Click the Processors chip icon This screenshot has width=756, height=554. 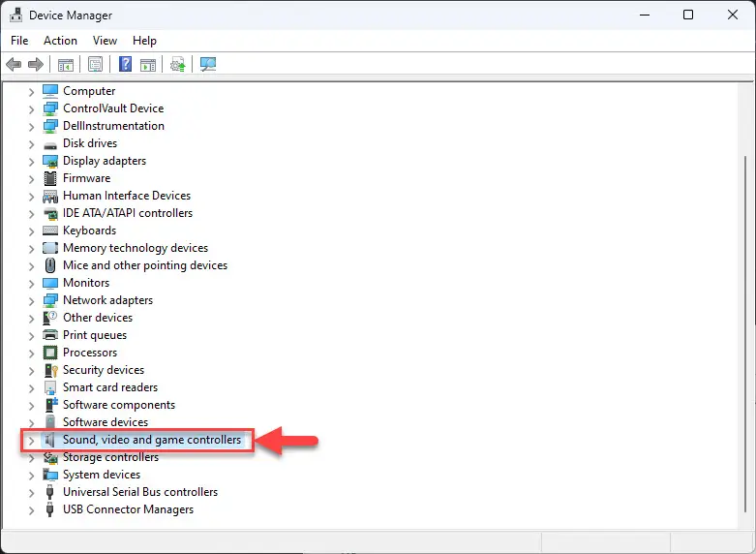[x=50, y=353]
